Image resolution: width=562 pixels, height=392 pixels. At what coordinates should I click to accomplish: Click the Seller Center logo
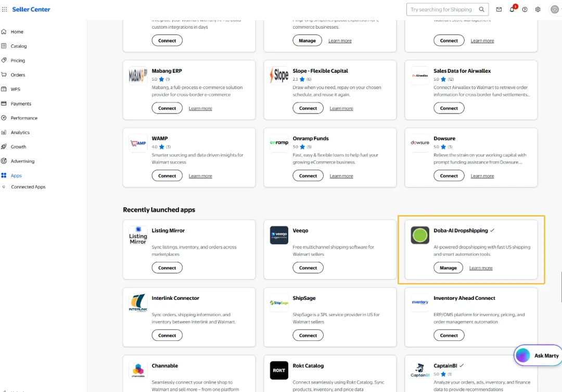click(31, 9)
